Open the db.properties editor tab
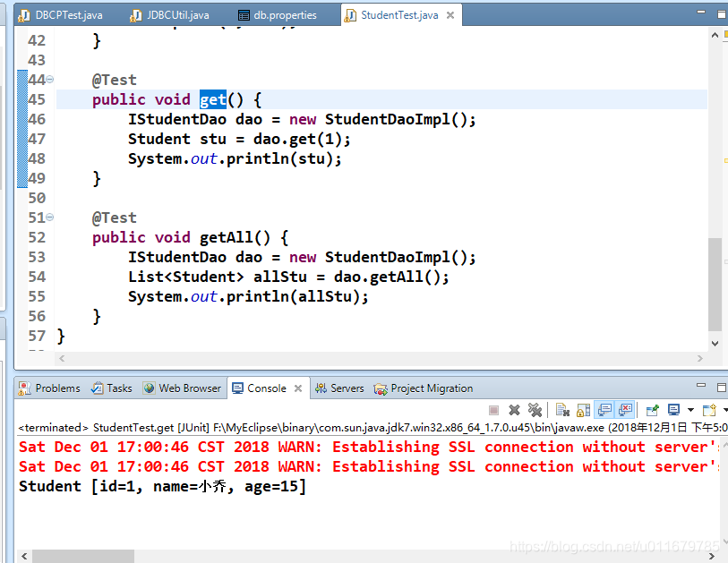 click(278, 15)
